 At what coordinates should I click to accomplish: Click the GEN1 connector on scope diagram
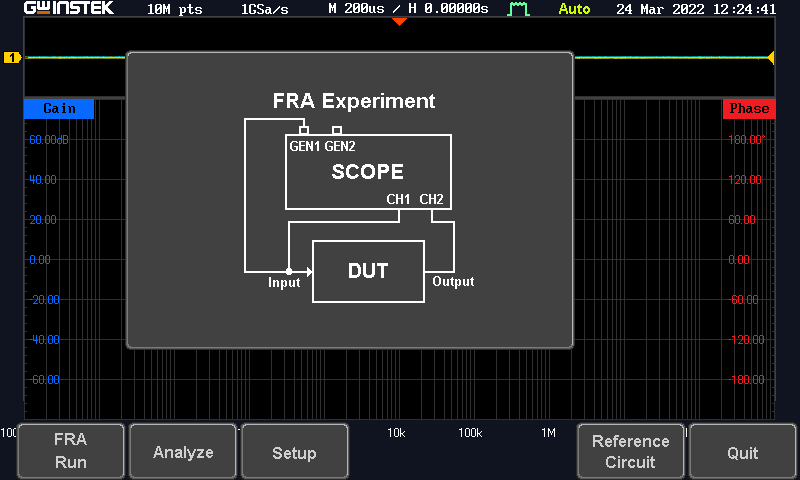coord(303,131)
